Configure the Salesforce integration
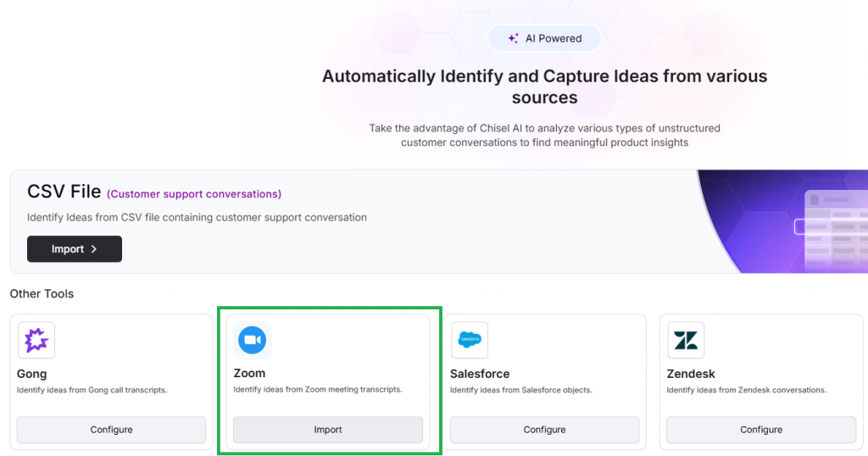This screenshot has height=456, width=868. 545,430
